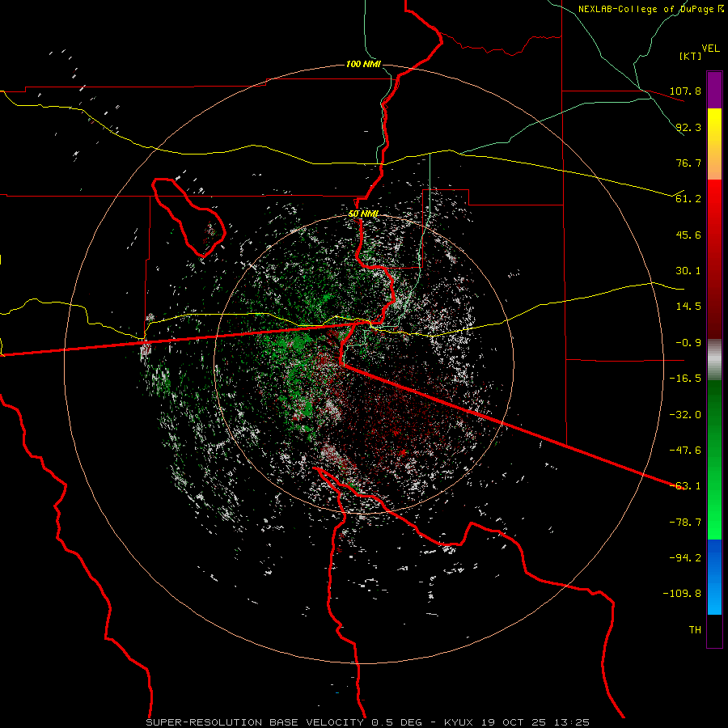Click the -32.0 velocity scale value
Image resolution: width=728 pixels, height=728 pixels.
tap(685, 415)
